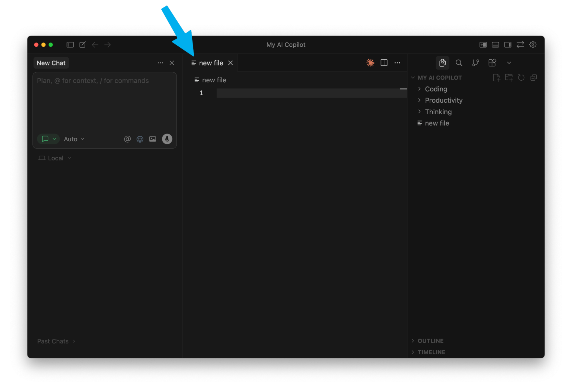Refresh the explorer file tree
The width and height of the screenshot is (572, 392).
[521, 78]
